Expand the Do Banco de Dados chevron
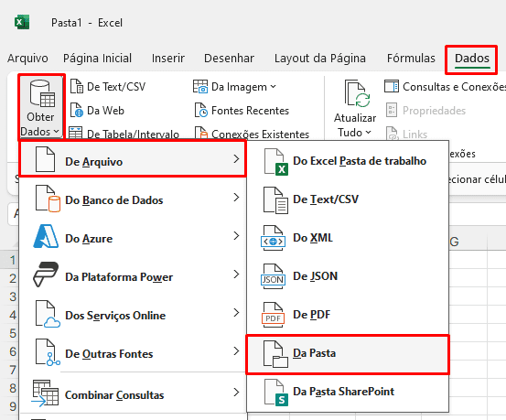Screen dimensions: 506x420 tap(237, 198)
